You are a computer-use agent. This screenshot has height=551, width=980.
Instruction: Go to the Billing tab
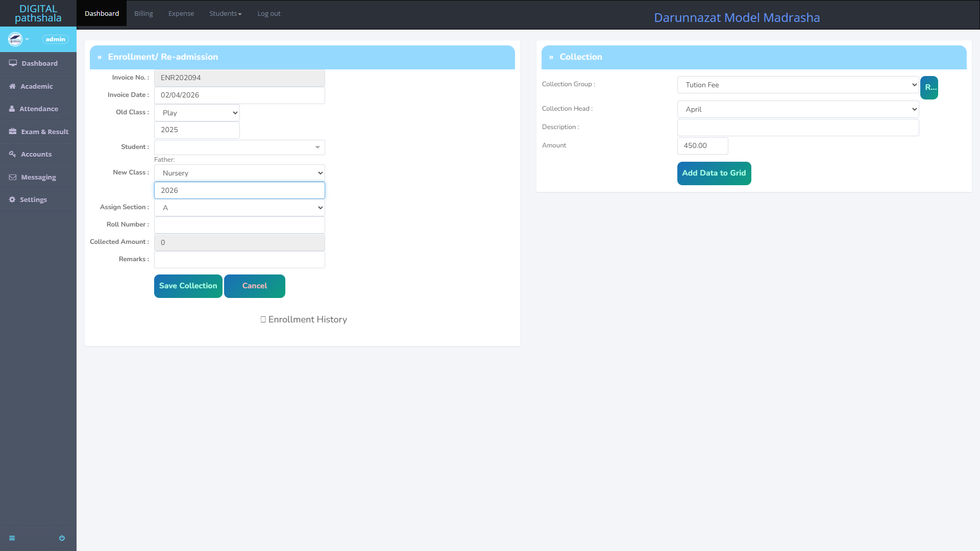pyautogui.click(x=143, y=14)
